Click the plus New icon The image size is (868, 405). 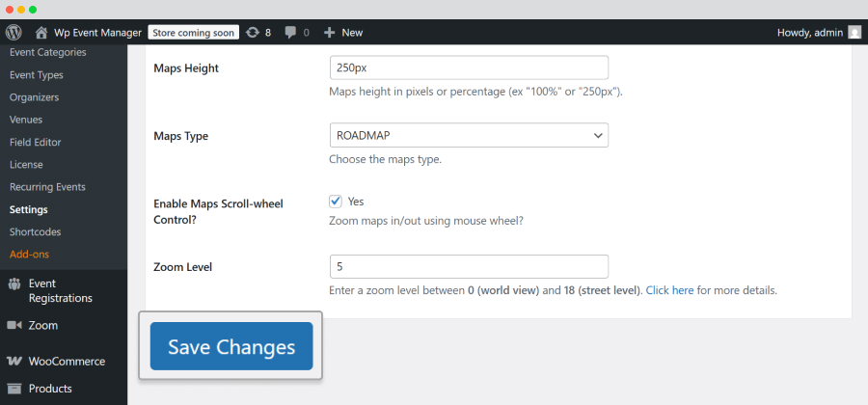tap(330, 33)
